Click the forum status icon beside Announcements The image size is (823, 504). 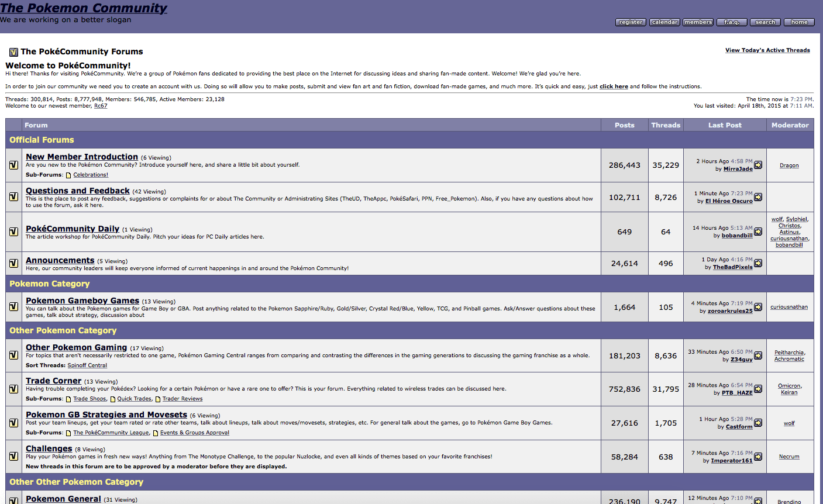[x=13, y=263]
